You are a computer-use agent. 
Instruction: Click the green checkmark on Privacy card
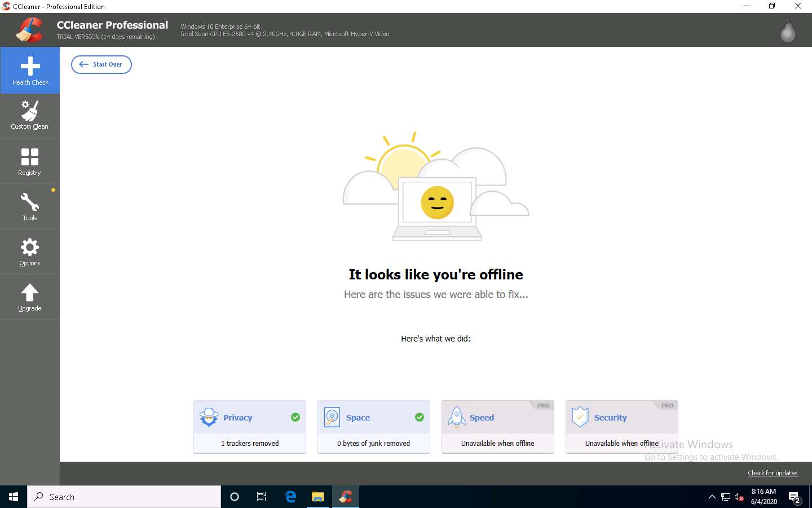tap(295, 417)
